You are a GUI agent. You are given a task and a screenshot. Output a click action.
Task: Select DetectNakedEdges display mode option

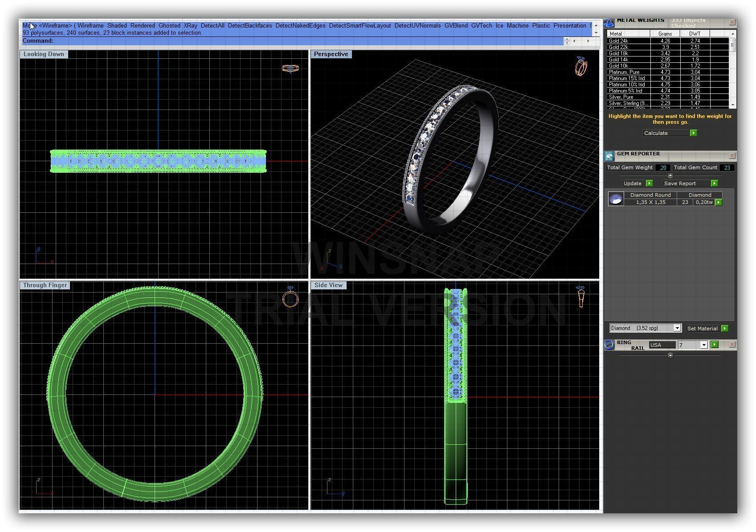pos(300,26)
